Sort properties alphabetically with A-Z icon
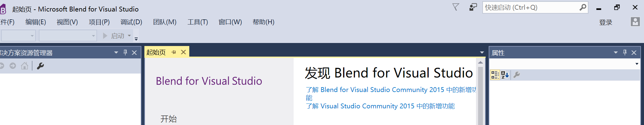The image size is (644, 125). 505,75
